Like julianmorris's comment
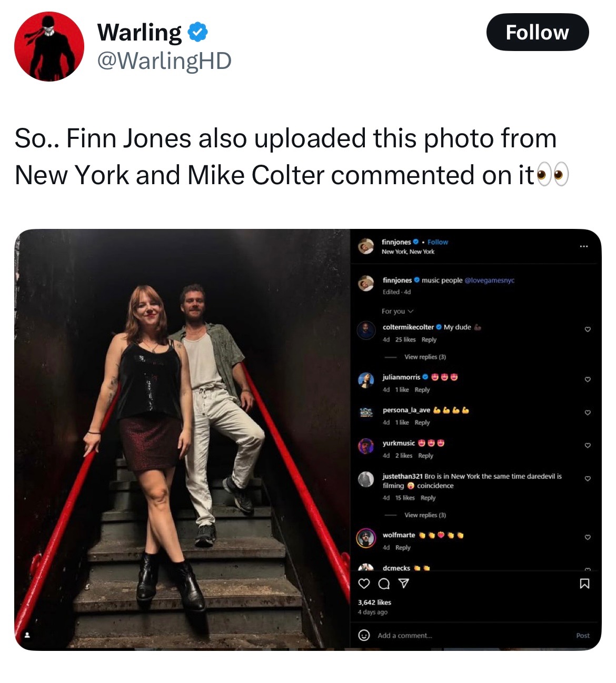The height and width of the screenshot is (683, 616). (588, 379)
